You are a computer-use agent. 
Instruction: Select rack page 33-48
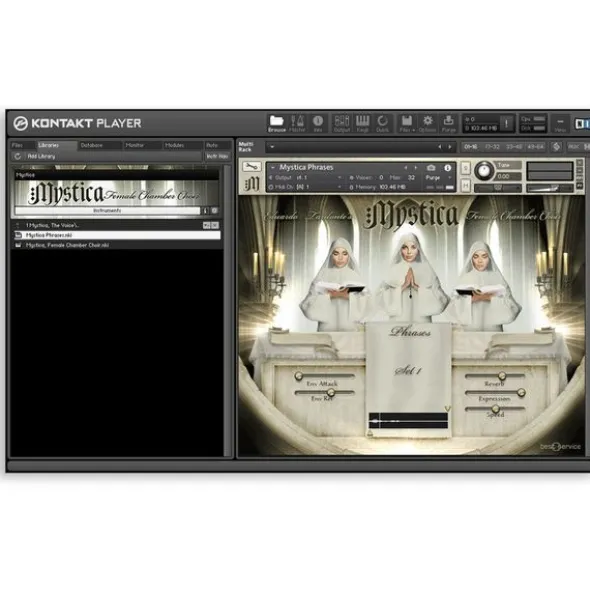(x=513, y=147)
